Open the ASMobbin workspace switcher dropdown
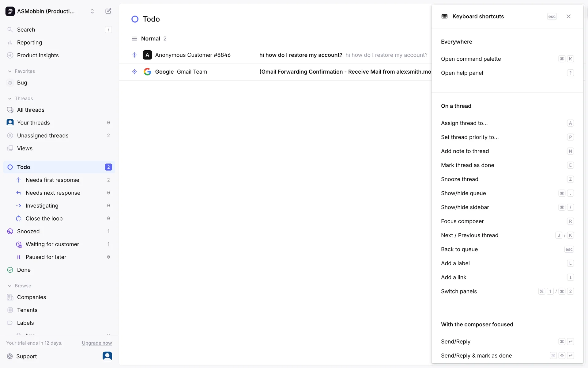This screenshot has width=588, height=368. (x=92, y=11)
